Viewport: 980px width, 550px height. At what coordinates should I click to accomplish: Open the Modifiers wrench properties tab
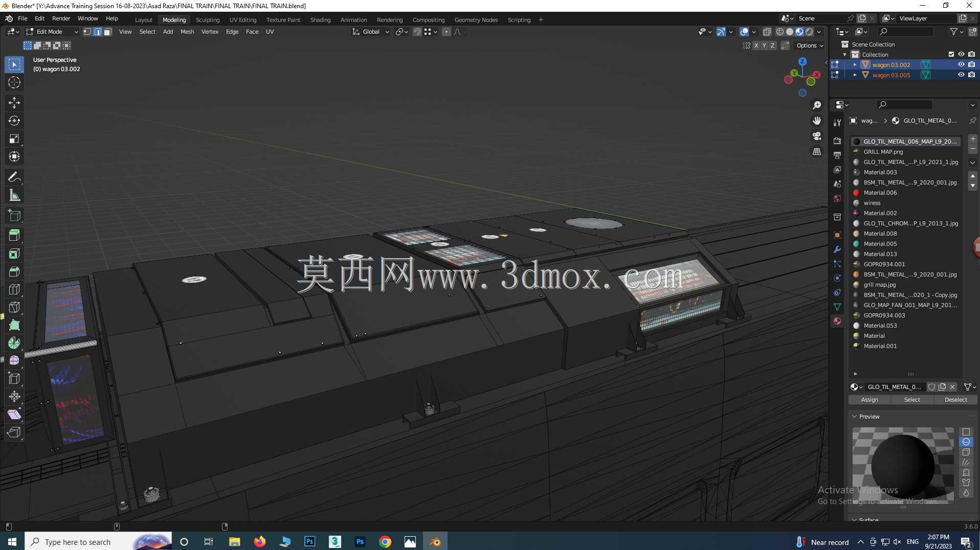pyautogui.click(x=837, y=249)
